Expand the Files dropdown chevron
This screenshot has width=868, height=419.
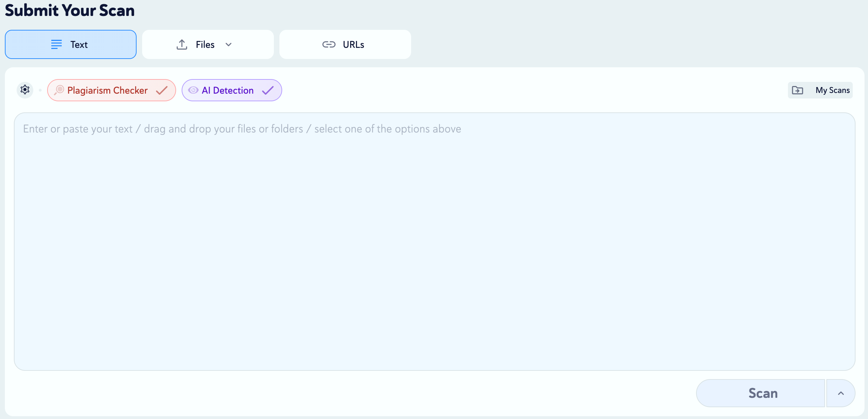click(228, 44)
